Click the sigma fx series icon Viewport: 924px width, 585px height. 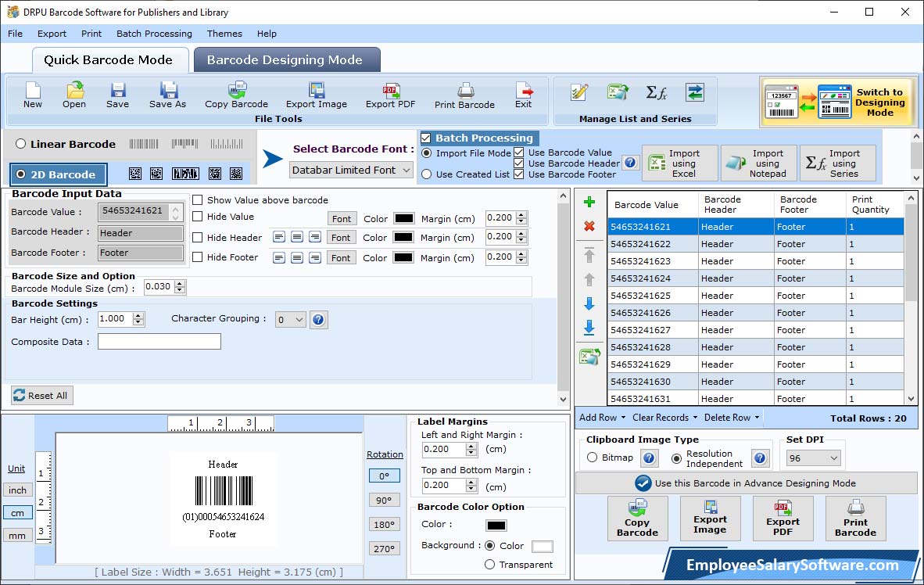click(656, 92)
